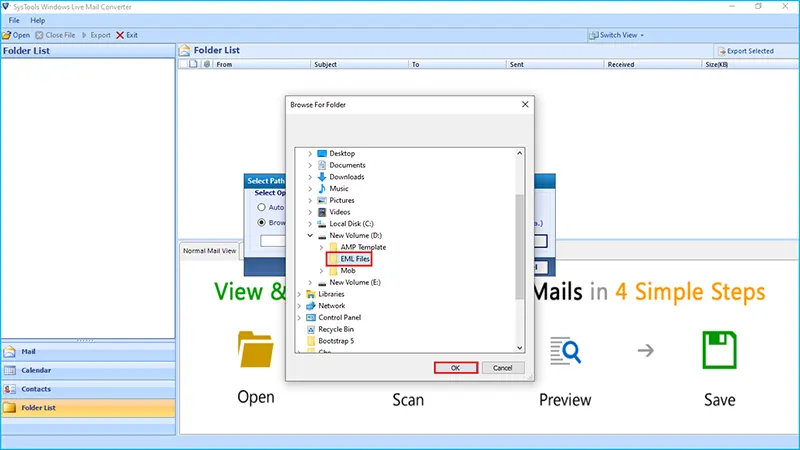Select the EML Files folder

click(355, 259)
